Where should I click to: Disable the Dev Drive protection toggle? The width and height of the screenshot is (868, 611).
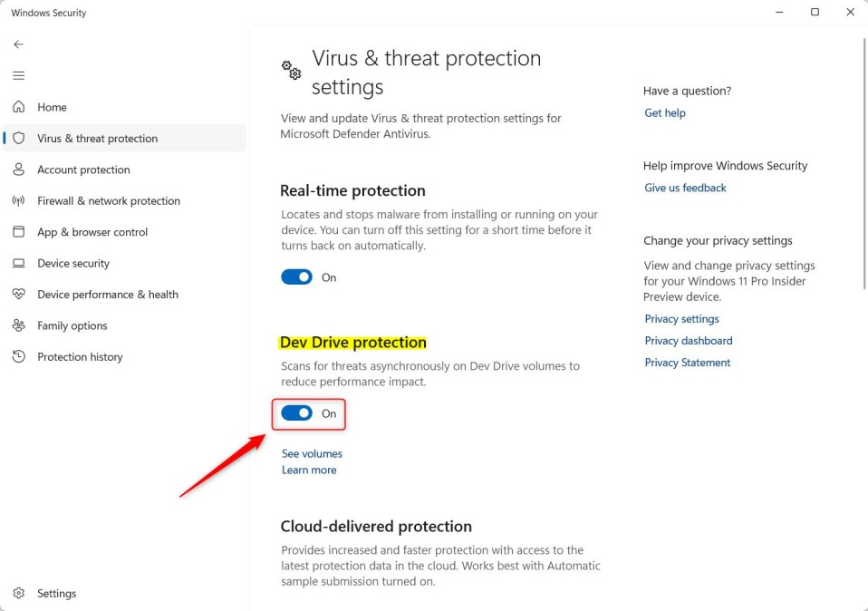coord(296,413)
